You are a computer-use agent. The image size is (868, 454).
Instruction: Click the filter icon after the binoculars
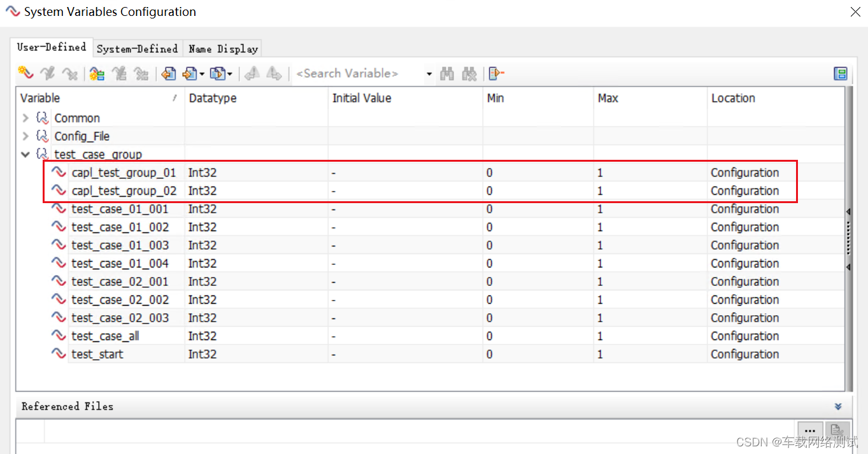tap(495, 73)
